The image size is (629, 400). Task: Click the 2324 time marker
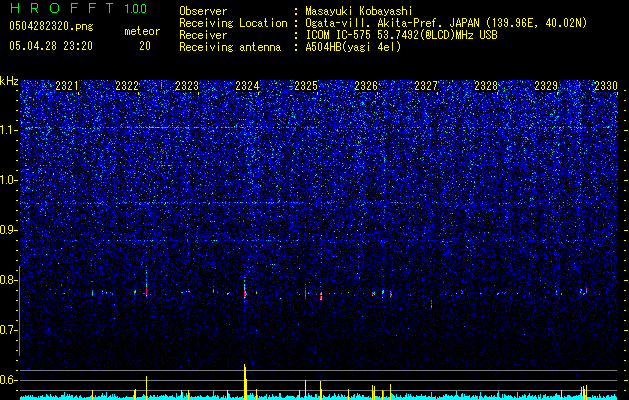click(x=247, y=86)
